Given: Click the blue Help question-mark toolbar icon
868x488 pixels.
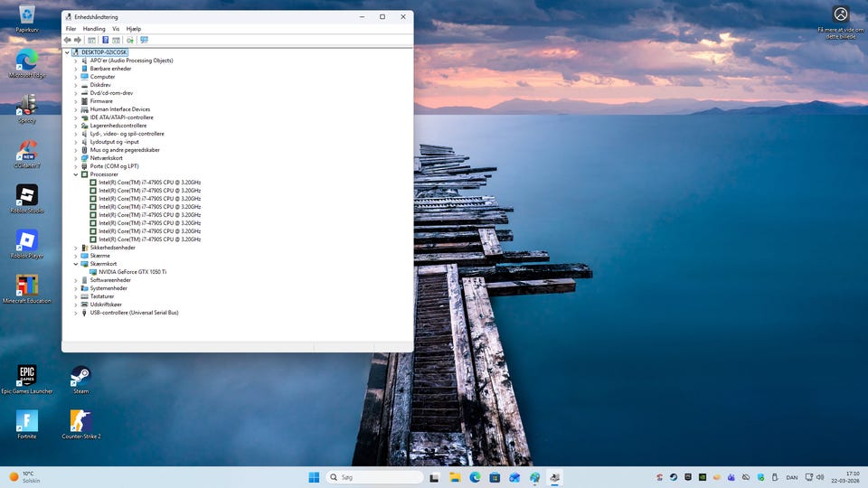Looking at the screenshot, I should point(105,40).
